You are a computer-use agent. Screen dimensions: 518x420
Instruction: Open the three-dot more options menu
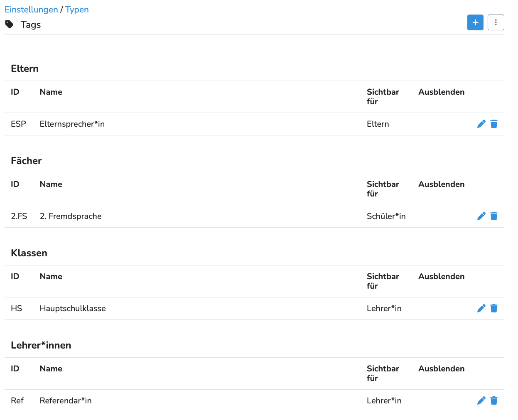496,22
